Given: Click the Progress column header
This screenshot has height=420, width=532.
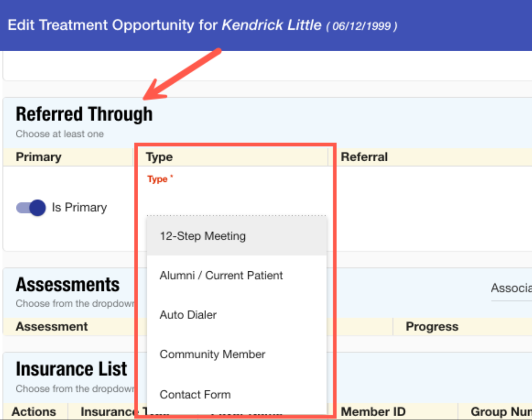Looking at the screenshot, I should 432,327.
